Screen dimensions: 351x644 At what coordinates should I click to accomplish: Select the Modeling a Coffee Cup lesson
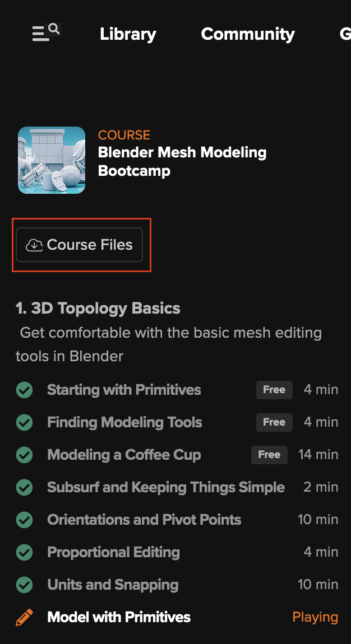point(123,455)
